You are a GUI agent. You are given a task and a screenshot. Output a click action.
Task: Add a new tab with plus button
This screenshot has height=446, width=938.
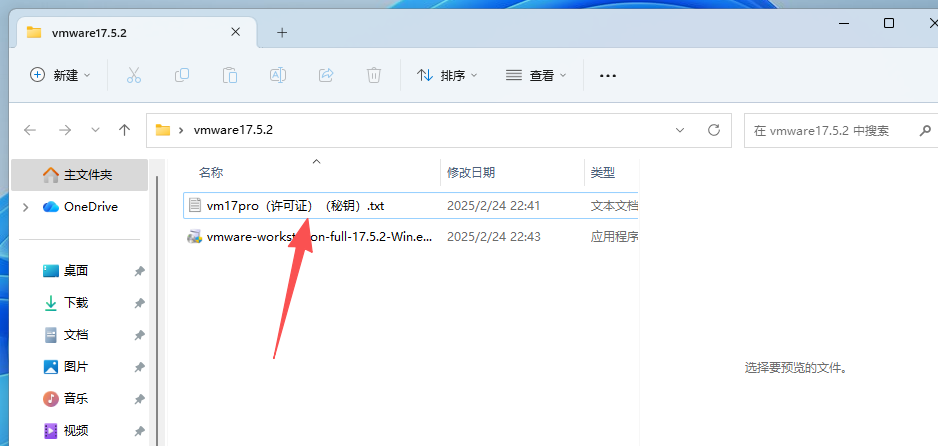coord(282,32)
